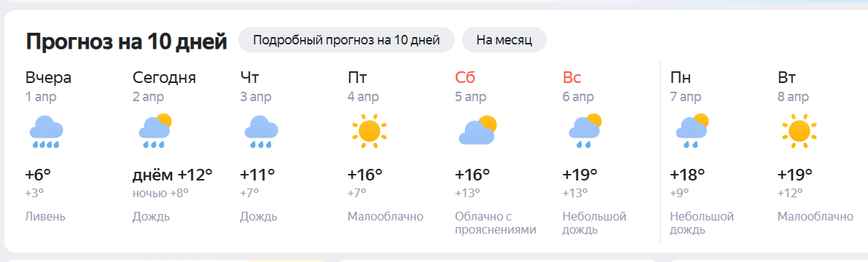Select the 'Вчера' day column heading
The image size is (868, 262).
click(49, 77)
